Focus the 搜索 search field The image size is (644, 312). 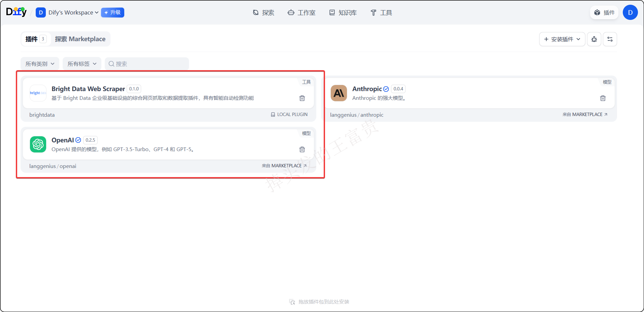click(x=147, y=64)
